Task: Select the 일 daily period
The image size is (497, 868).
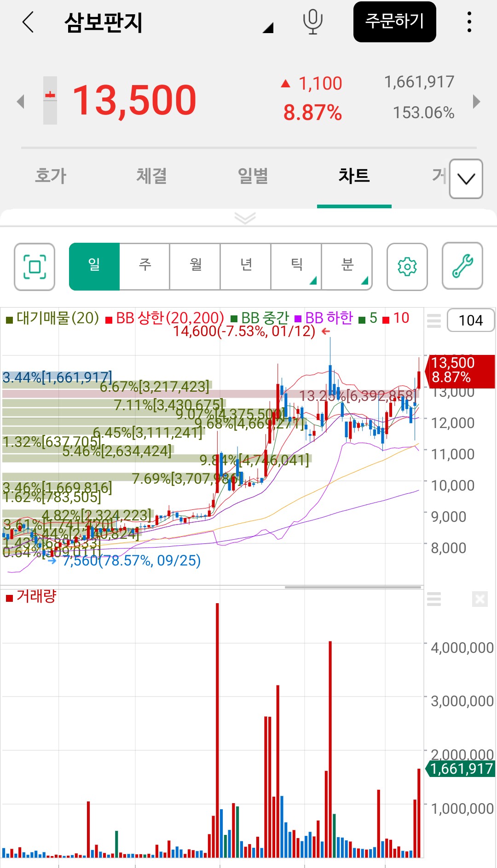Action: (x=94, y=267)
